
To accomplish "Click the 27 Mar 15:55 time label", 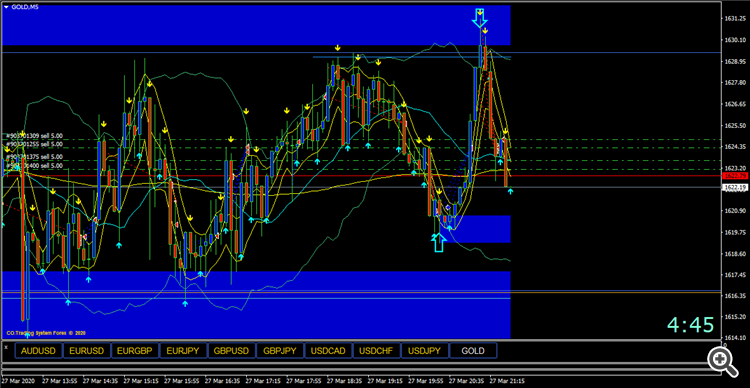I will coord(182,381).
